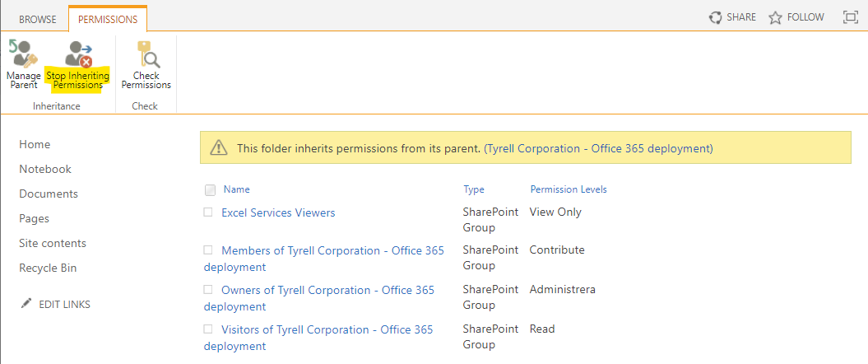
Task: Open parent site link in yellow banner
Action: tap(598, 148)
